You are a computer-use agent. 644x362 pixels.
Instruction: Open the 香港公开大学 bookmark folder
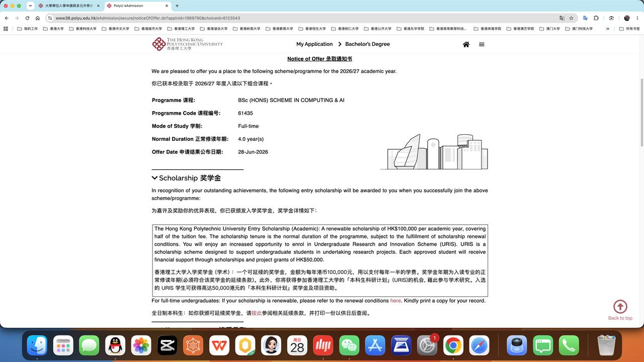point(378,29)
